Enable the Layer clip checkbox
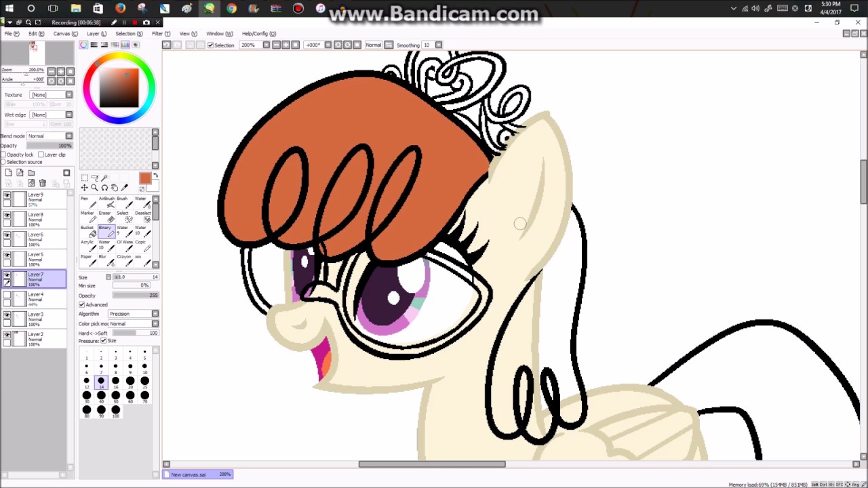 tap(41, 155)
